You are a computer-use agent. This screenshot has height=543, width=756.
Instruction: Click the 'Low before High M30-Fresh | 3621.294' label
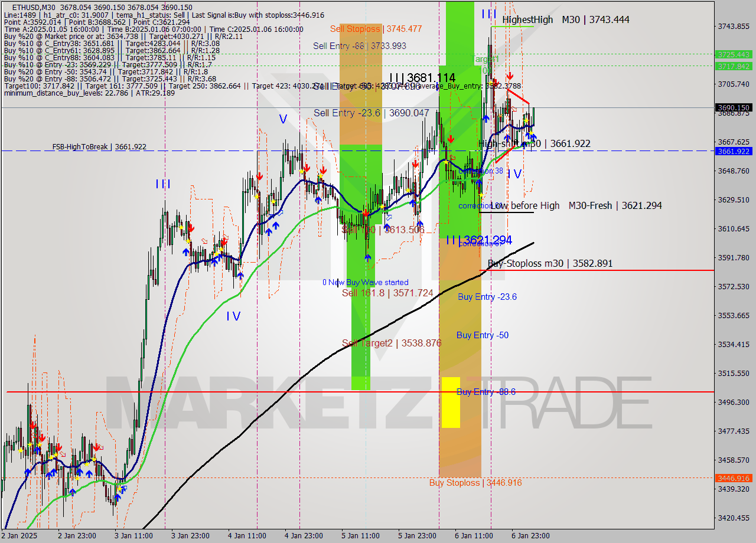(576, 205)
